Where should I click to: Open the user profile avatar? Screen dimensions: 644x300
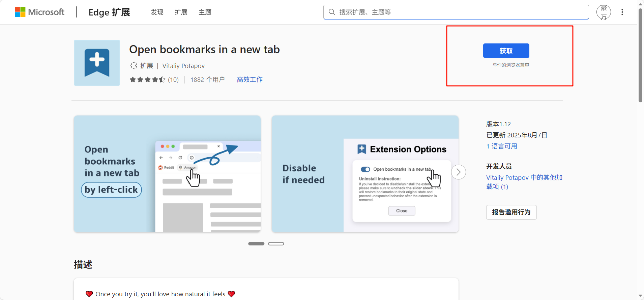[604, 12]
